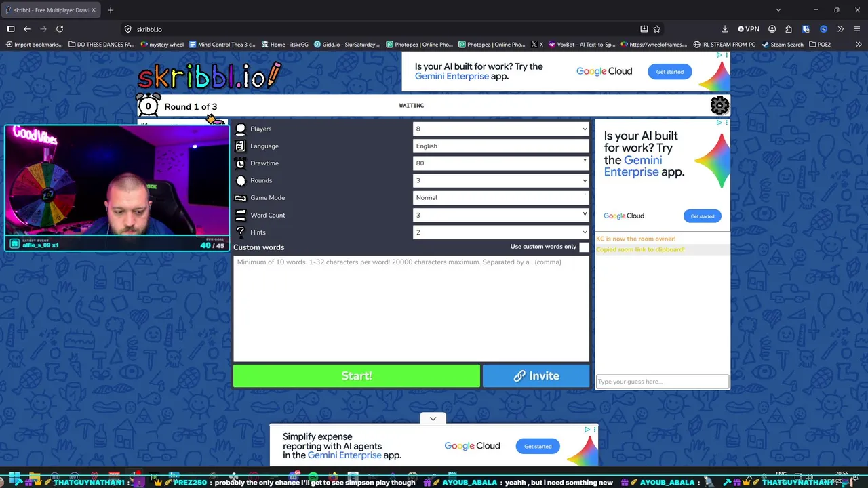Image resolution: width=868 pixels, height=488 pixels.
Task: Open the Gidd.io bookmark
Action: 347,45
